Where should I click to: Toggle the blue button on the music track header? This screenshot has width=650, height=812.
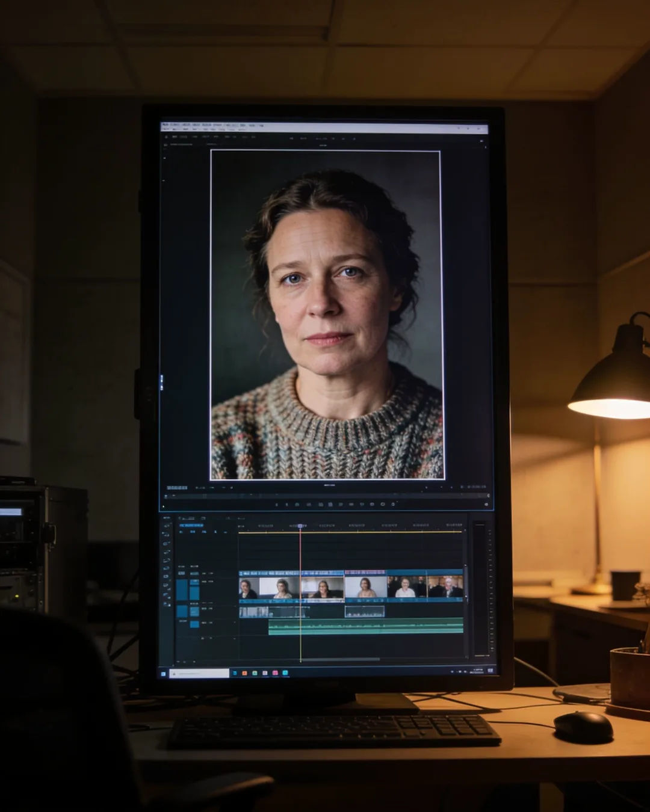tap(194, 624)
